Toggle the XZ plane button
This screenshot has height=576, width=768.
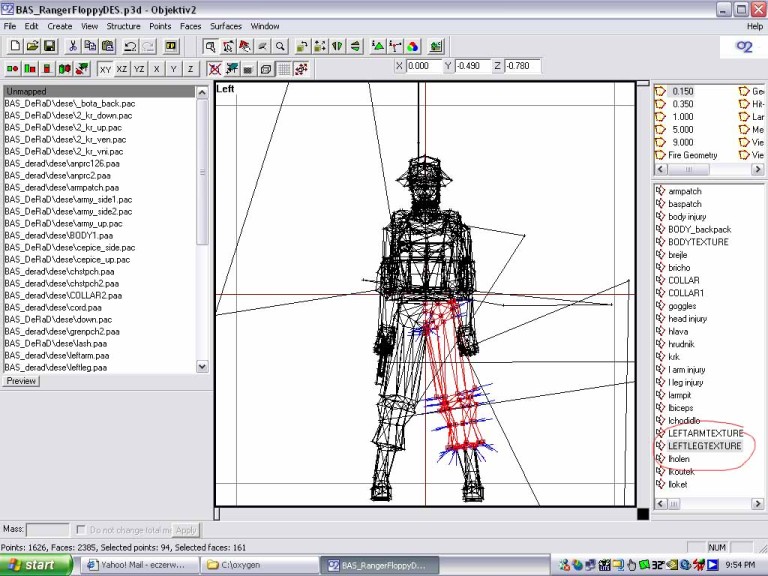click(x=122, y=69)
